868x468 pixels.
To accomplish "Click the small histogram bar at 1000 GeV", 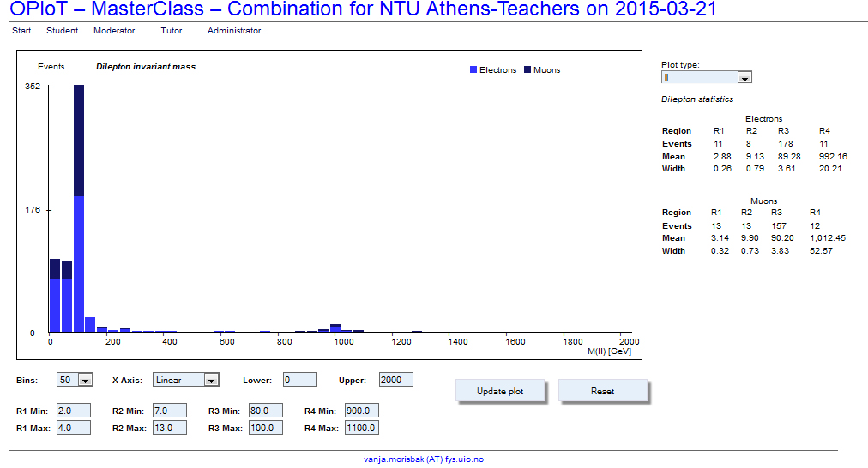I will pos(335,328).
